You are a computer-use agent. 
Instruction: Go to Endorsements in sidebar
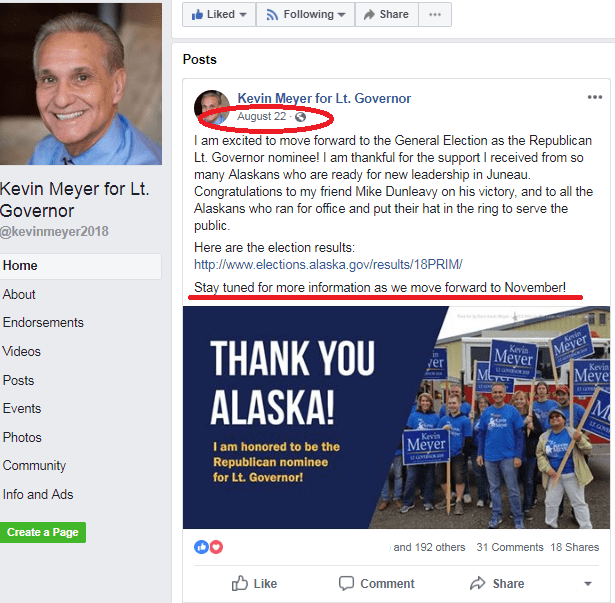[x=43, y=322]
